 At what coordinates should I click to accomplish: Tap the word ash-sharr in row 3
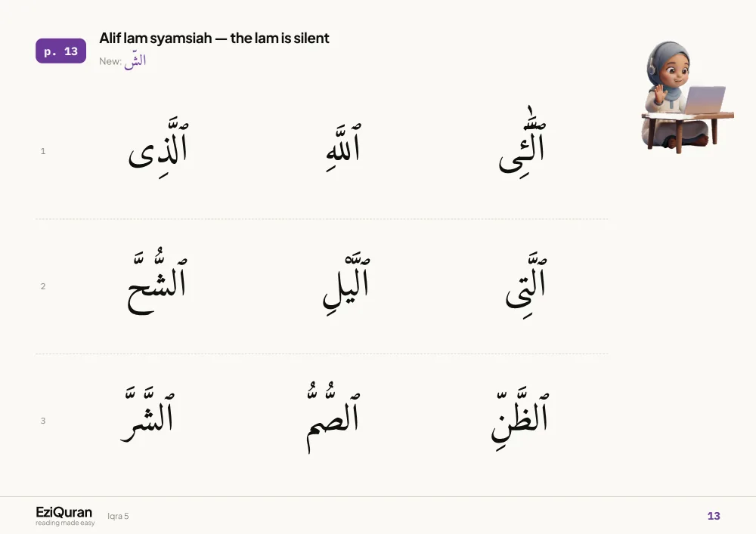click(x=147, y=414)
